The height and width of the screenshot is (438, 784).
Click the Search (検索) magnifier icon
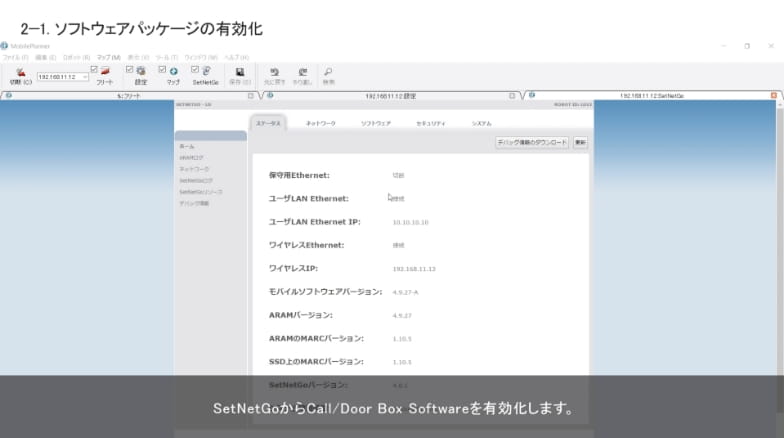coord(328,72)
